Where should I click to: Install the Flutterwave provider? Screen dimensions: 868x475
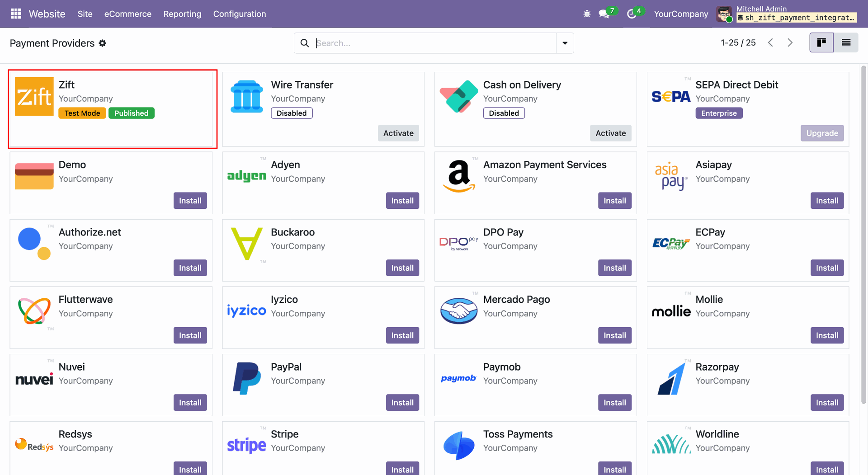click(190, 335)
